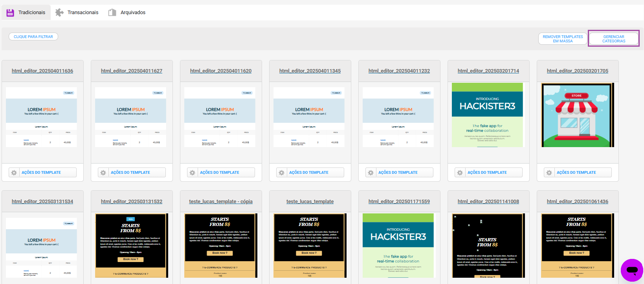The width and height of the screenshot is (644, 284).
Task: Switch to the Transacionais tab
Action: pos(77,13)
